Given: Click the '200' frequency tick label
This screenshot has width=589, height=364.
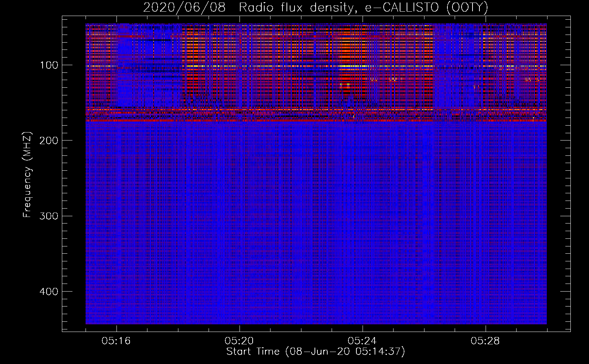Looking at the screenshot, I should point(49,141).
